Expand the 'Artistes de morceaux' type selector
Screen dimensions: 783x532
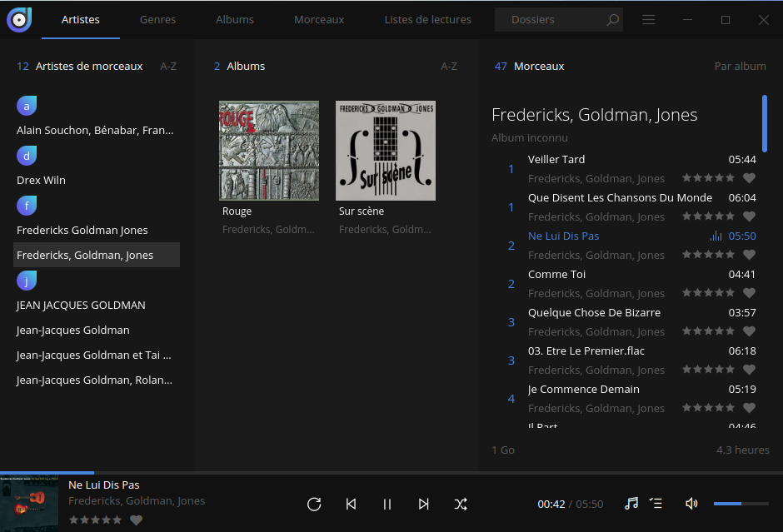tap(88, 67)
